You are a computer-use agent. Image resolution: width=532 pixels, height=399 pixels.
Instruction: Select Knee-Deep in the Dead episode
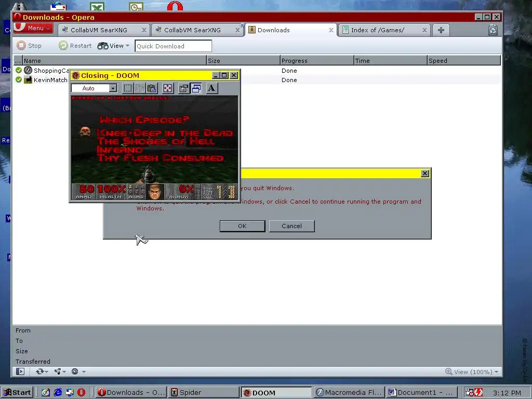(x=165, y=133)
